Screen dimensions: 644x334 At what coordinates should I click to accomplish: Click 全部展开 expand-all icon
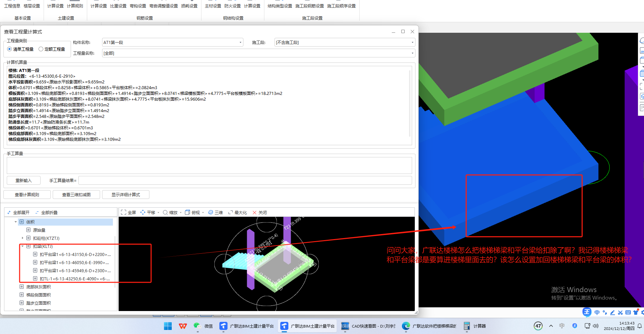click(x=9, y=212)
